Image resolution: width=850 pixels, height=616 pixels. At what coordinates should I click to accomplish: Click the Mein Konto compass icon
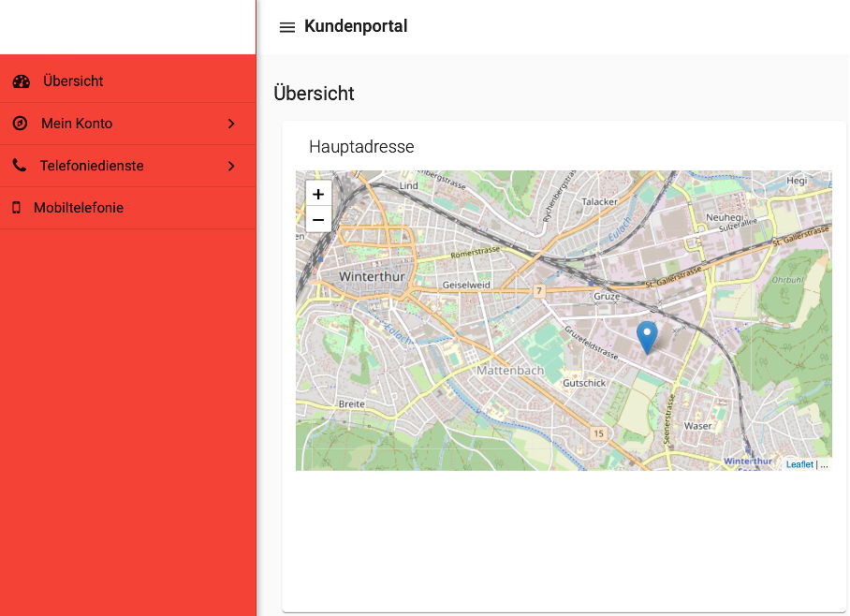tap(20, 123)
